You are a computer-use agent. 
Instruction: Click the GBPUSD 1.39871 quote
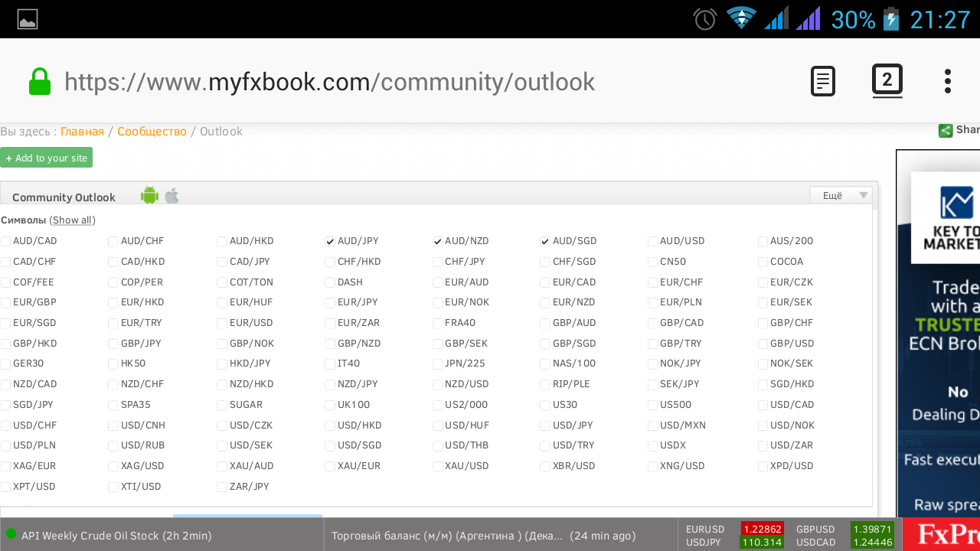(845, 529)
